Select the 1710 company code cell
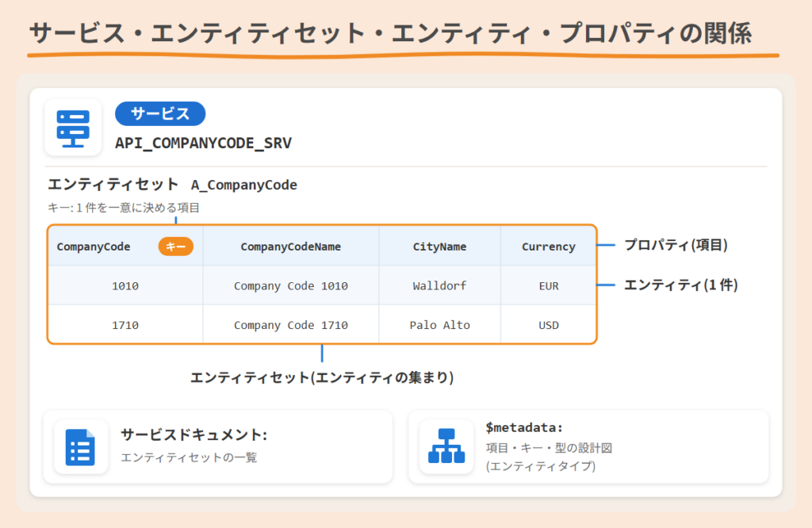 125,325
